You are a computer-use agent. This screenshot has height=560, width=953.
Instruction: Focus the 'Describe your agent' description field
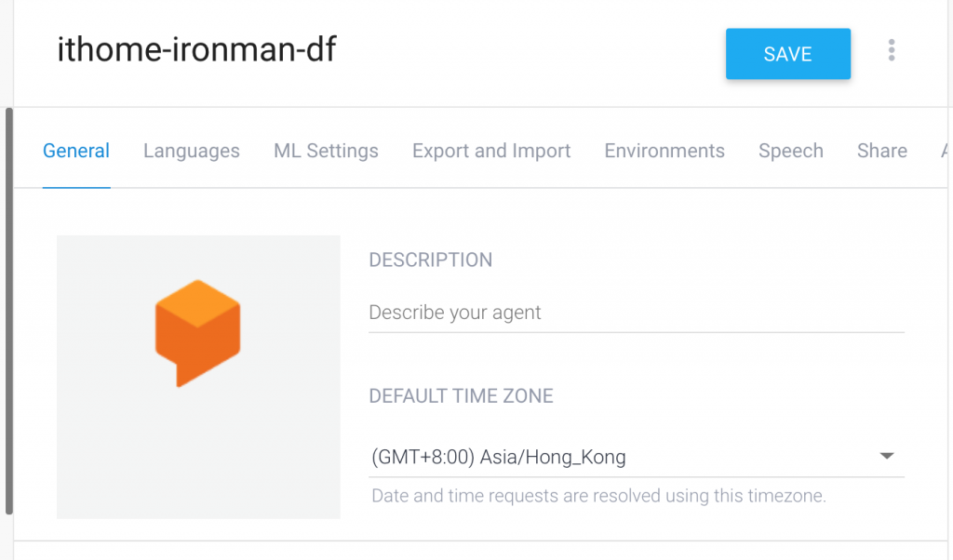pyautogui.click(x=637, y=313)
